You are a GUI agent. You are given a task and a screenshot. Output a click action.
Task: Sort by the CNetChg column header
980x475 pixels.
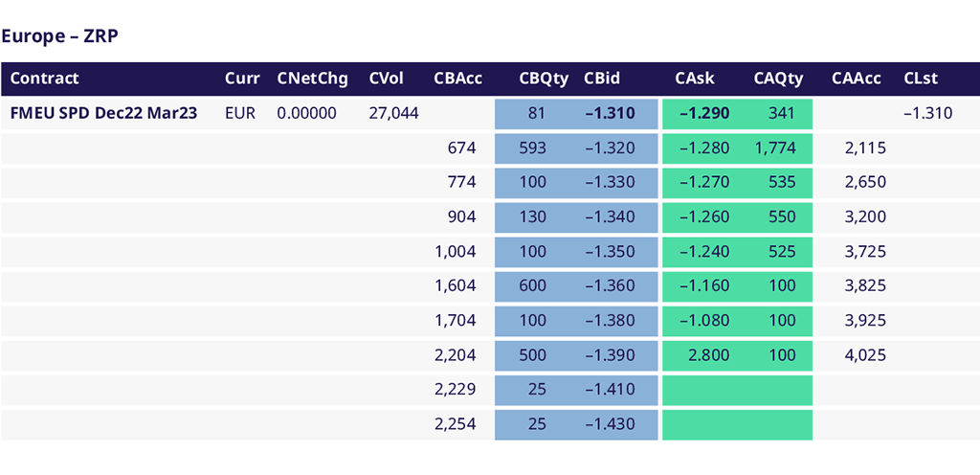(x=312, y=79)
